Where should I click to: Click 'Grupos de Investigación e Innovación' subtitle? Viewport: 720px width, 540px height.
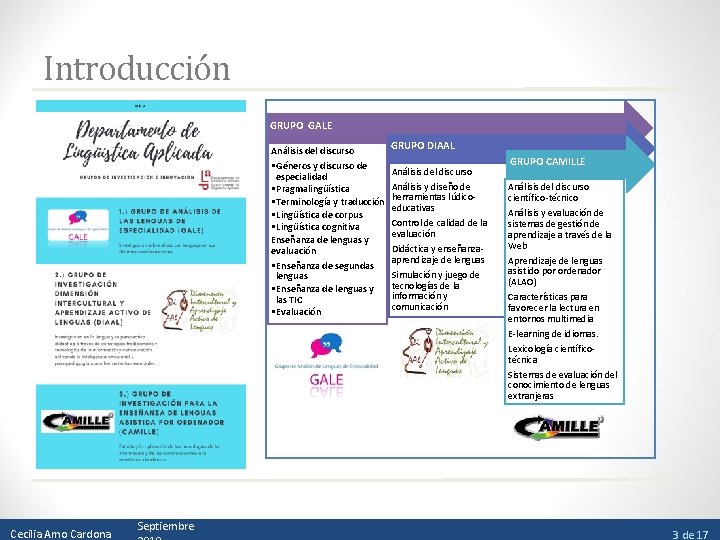tap(137, 177)
